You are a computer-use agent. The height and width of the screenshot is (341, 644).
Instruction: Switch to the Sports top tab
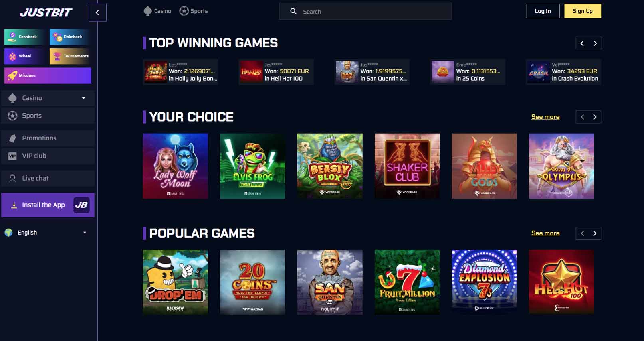(194, 11)
